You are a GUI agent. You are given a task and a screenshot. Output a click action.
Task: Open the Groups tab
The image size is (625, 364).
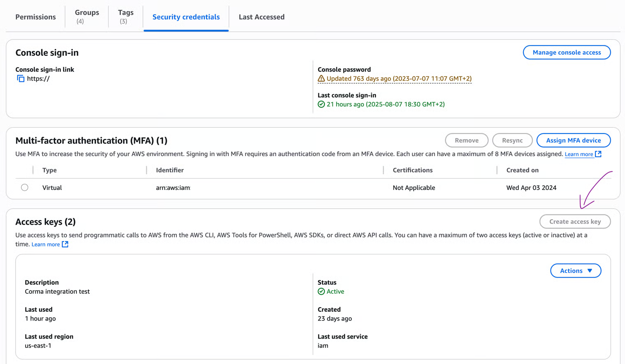[x=87, y=16]
